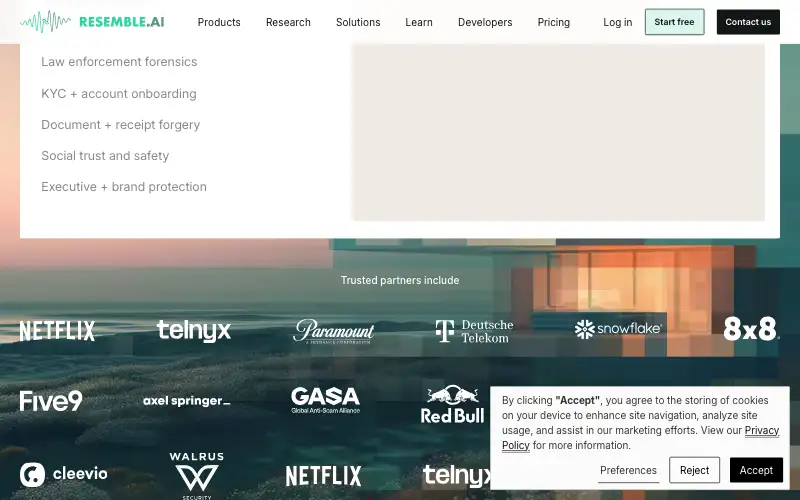Click the Paramount logo
Screen dimensions: 800x500
[x=334, y=331]
